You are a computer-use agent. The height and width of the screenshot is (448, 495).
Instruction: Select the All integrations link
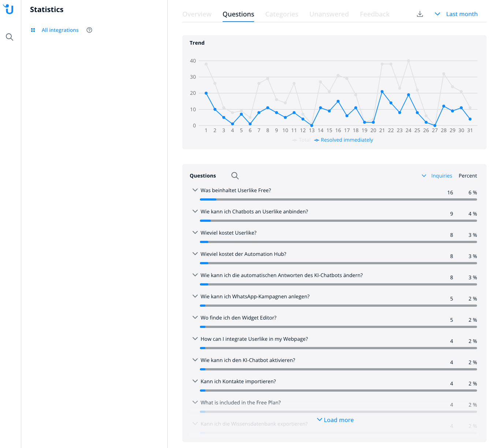(x=60, y=30)
